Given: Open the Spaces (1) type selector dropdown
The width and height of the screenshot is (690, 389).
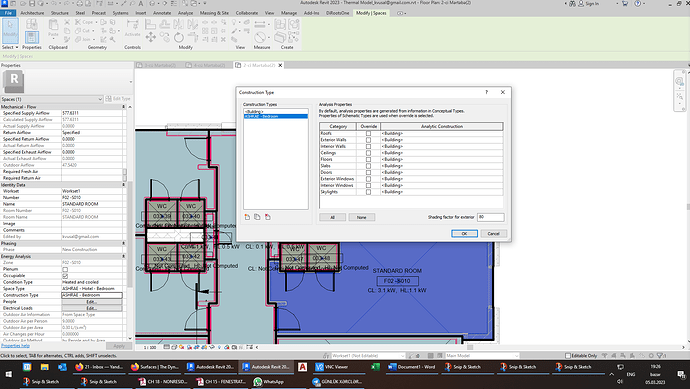Looking at the screenshot, I should (x=52, y=99).
